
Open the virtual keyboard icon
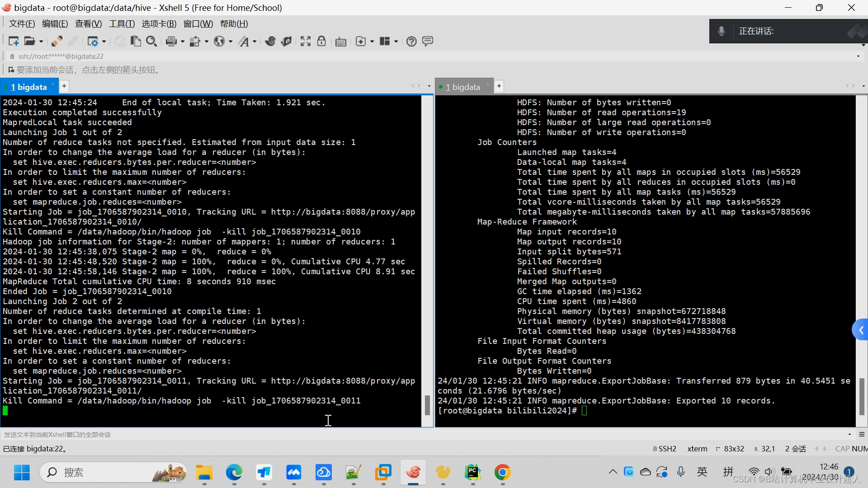(341, 41)
